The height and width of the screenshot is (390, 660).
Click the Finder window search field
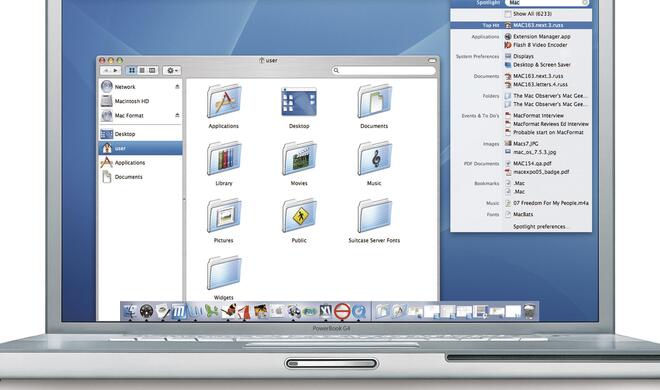pos(383,70)
